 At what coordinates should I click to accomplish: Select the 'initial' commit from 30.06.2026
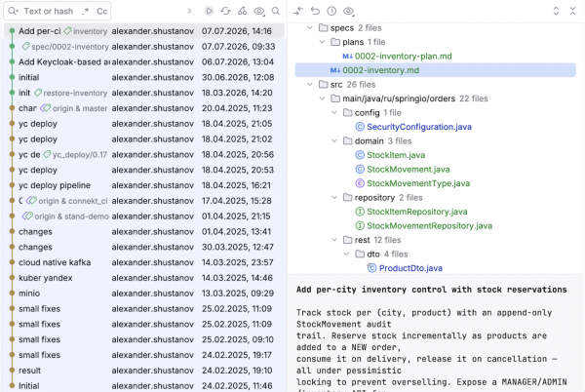pos(143,78)
